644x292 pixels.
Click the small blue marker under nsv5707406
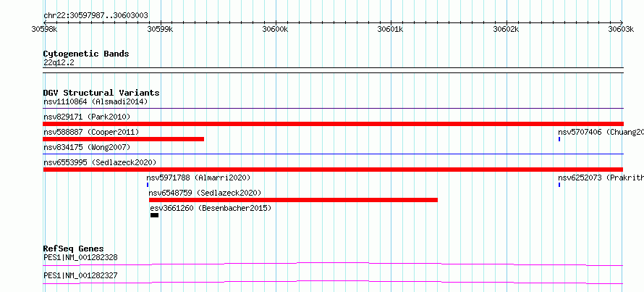click(559, 139)
